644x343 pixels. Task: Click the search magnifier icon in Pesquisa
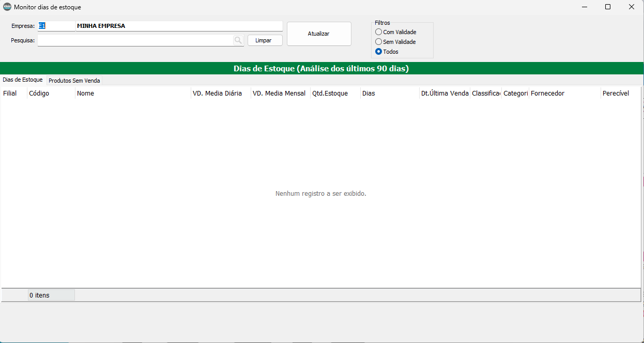coord(238,40)
